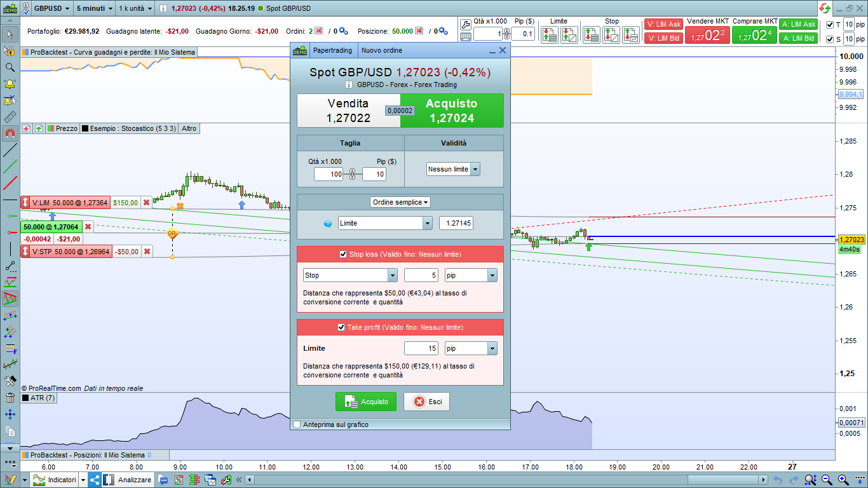868x488 pixels.
Task: Zoom in on the chart time axis
Action: click(843, 480)
